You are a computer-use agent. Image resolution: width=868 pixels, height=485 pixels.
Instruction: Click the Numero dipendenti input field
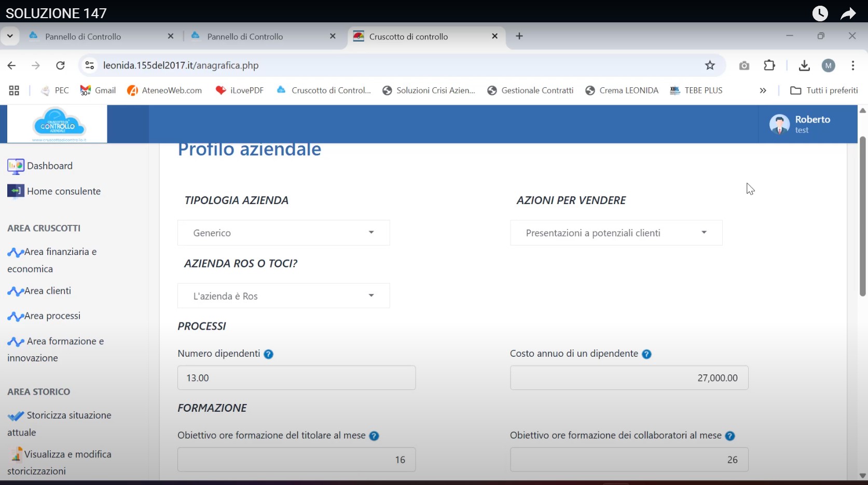[296, 378]
